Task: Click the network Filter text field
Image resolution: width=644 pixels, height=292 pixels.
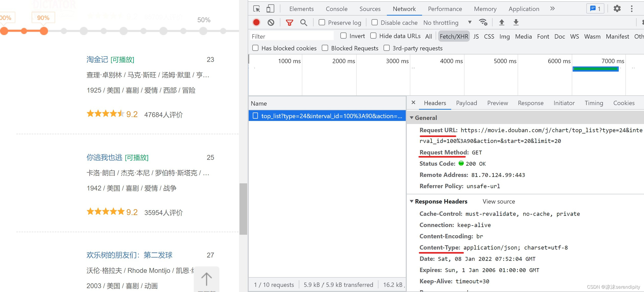Action: coord(291,36)
